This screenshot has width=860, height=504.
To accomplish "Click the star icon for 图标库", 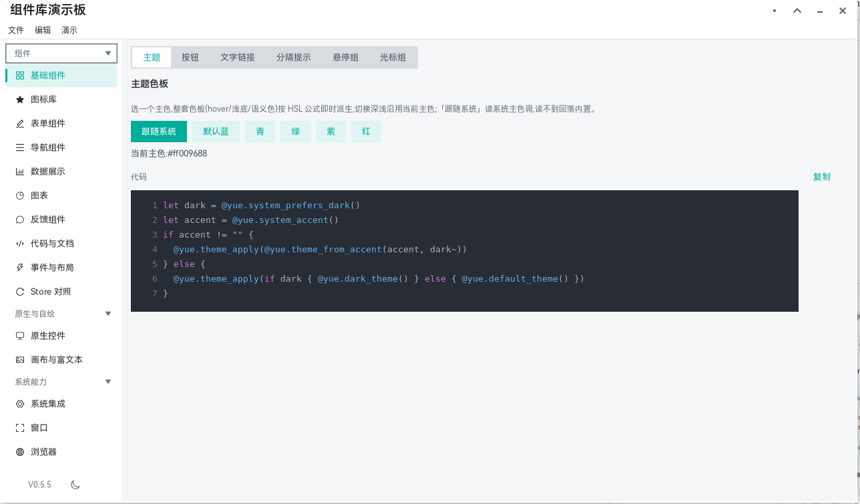I will tap(20, 99).
